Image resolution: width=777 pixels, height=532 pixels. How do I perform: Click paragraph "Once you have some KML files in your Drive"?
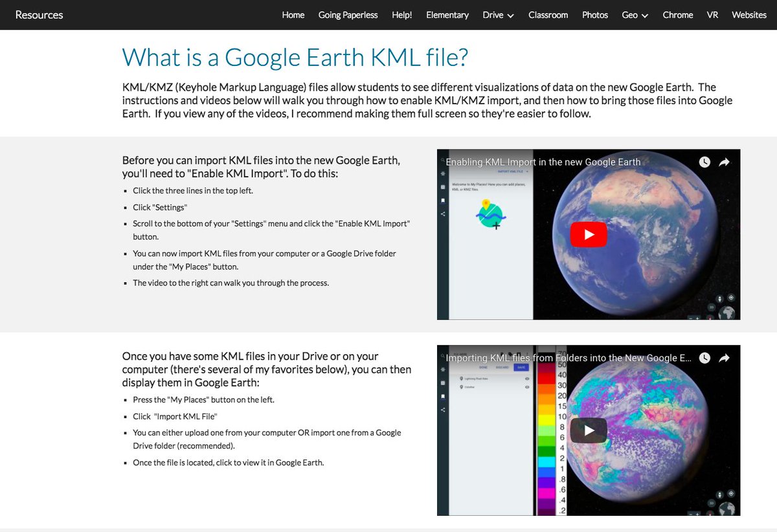267,369
